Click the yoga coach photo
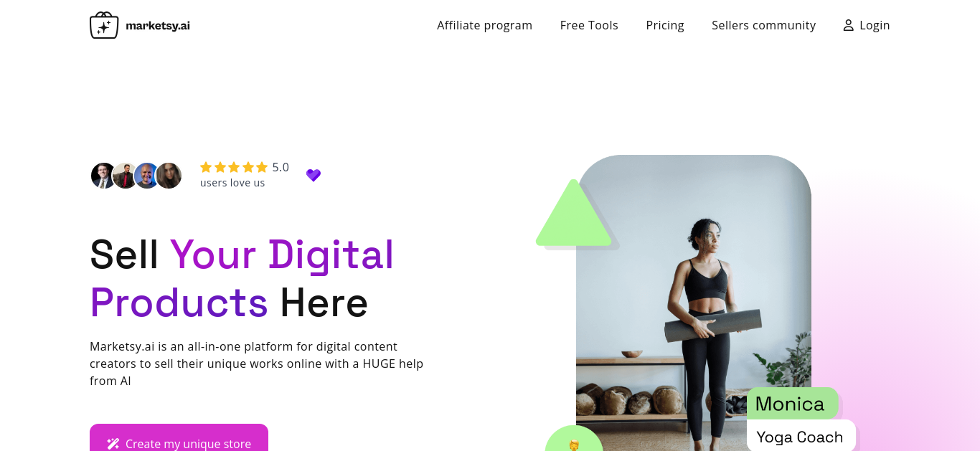This screenshot has height=451, width=980. click(x=694, y=303)
